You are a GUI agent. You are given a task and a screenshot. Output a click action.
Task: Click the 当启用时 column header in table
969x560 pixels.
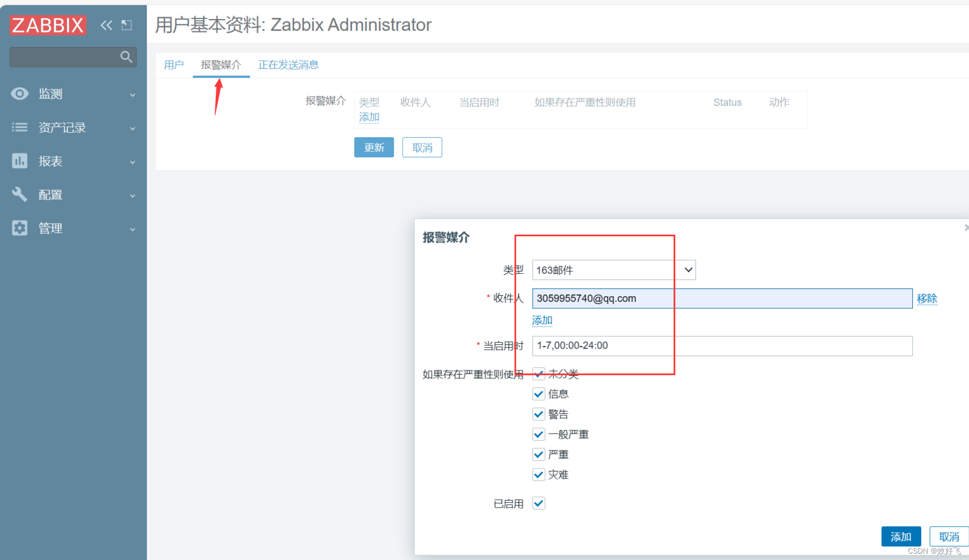point(479,102)
